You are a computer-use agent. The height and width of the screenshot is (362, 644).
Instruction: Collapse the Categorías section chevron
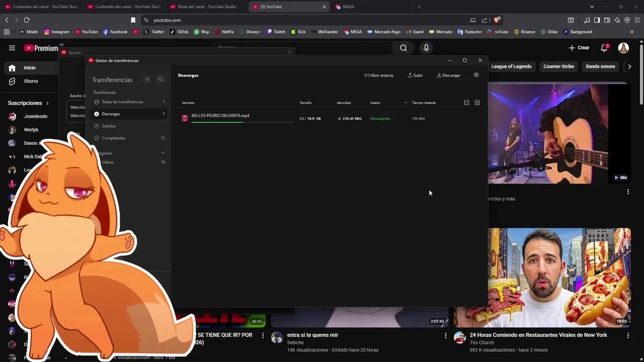[163, 153]
